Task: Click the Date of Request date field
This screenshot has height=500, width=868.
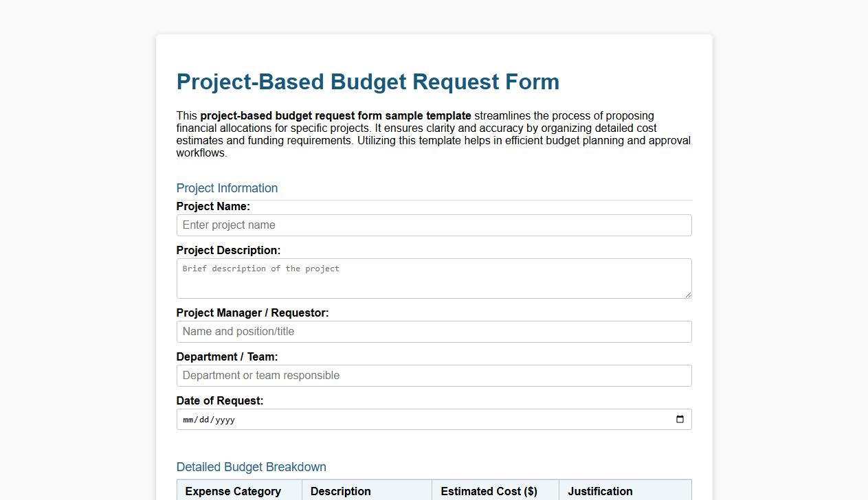Action: pos(412,419)
